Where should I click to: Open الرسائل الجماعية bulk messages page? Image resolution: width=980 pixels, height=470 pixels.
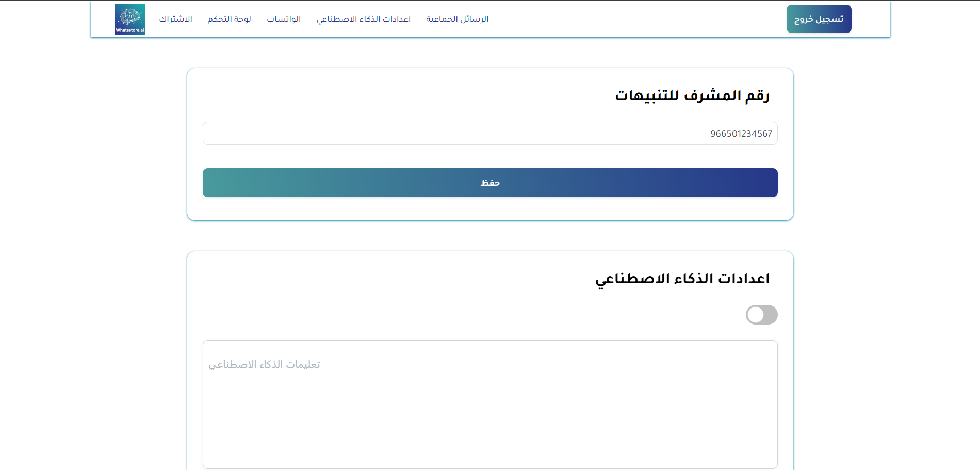[x=457, y=19]
